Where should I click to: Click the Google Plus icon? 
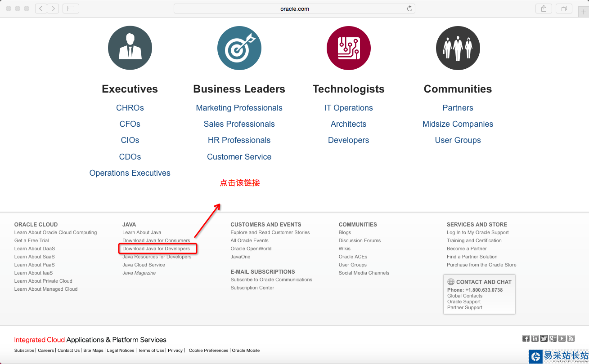[553, 338]
